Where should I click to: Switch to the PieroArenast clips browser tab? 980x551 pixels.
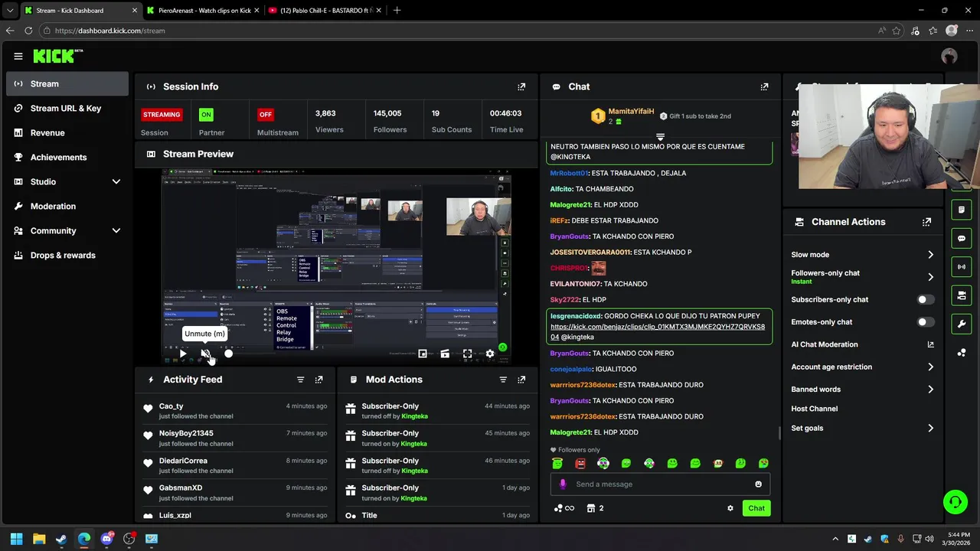pos(202,11)
